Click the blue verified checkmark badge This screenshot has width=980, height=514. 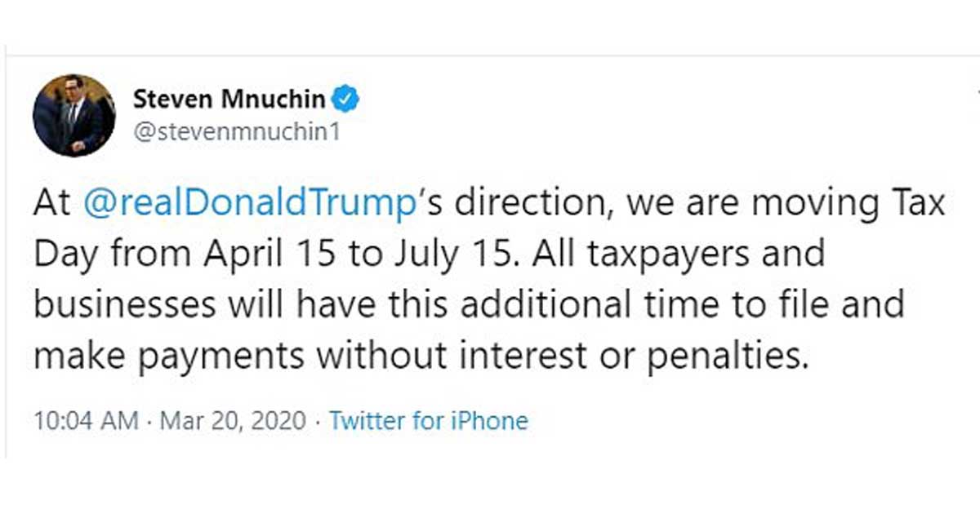348,100
